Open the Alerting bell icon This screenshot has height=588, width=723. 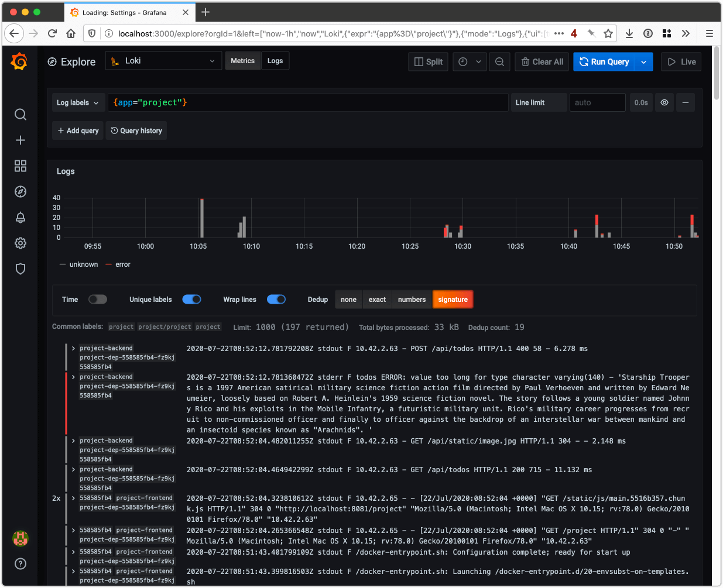(x=20, y=218)
